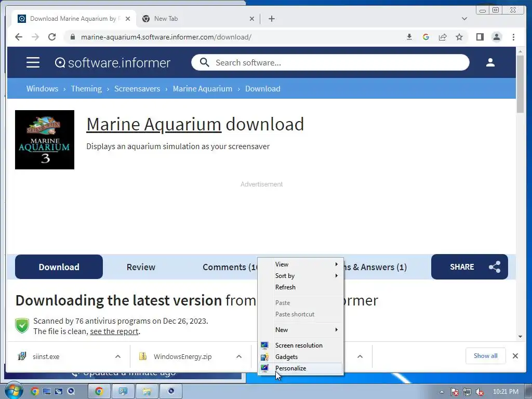
Task: Click the padlock site info icon
Action: click(x=73, y=37)
